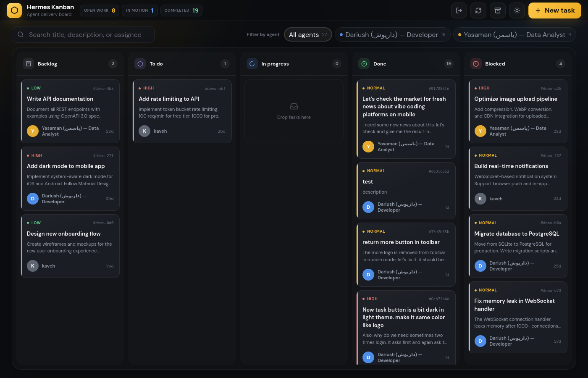Click the Done column checkmark icon
The image size is (588, 378).
pos(364,64)
